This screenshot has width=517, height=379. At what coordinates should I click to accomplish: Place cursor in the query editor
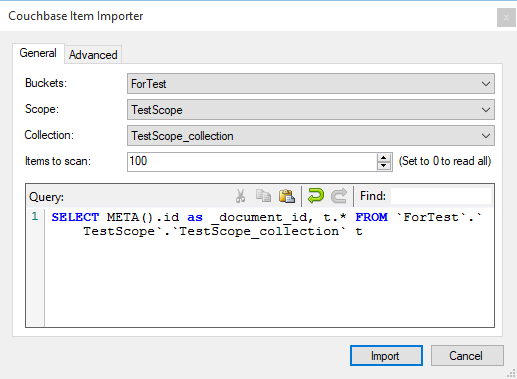click(269, 267)
